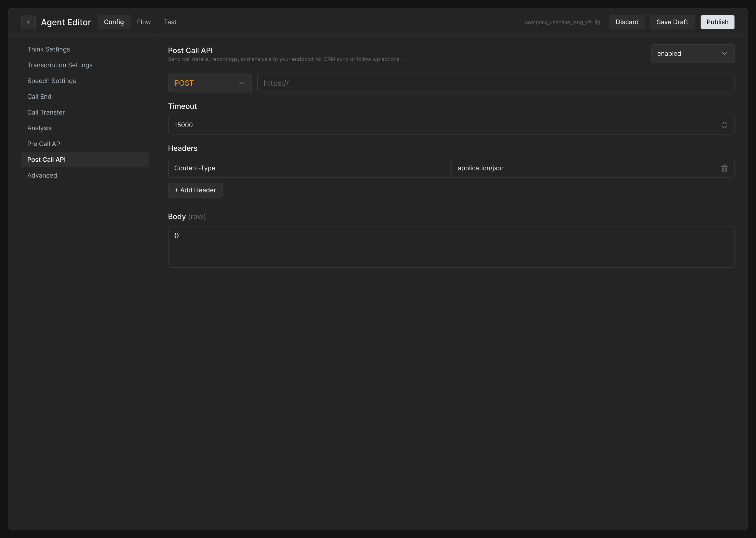Add a new header row

pos(195,190)
